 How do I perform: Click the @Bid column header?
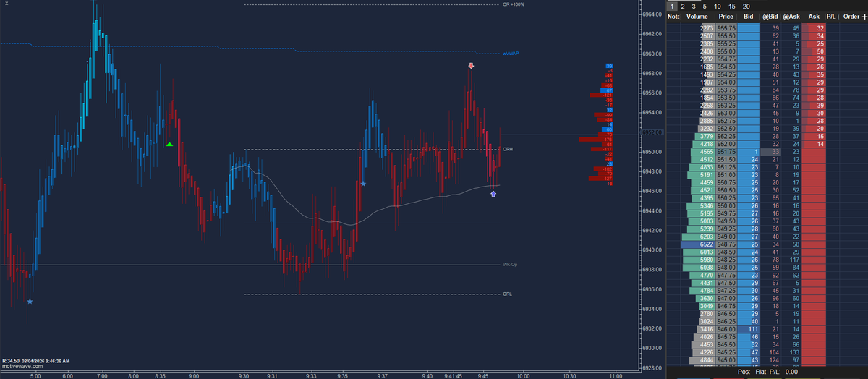pyautogui.click(x=770, y=17)
